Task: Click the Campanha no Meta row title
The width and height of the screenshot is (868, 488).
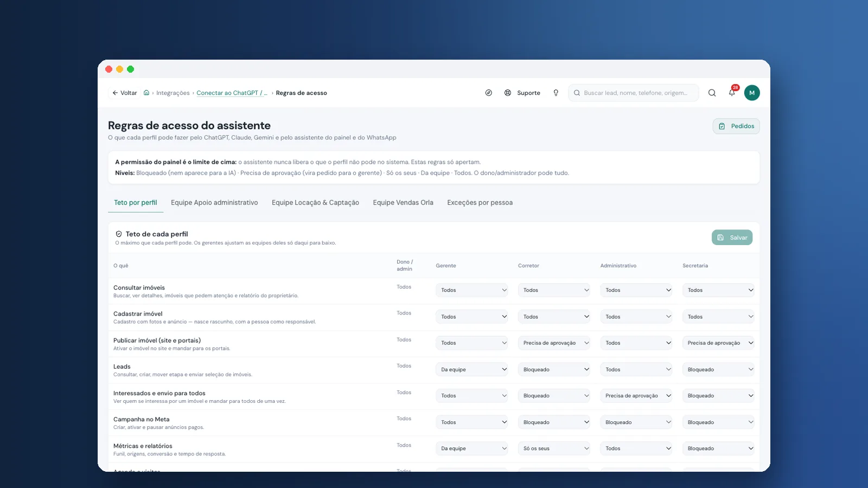Action: click(x=142, y=419)
